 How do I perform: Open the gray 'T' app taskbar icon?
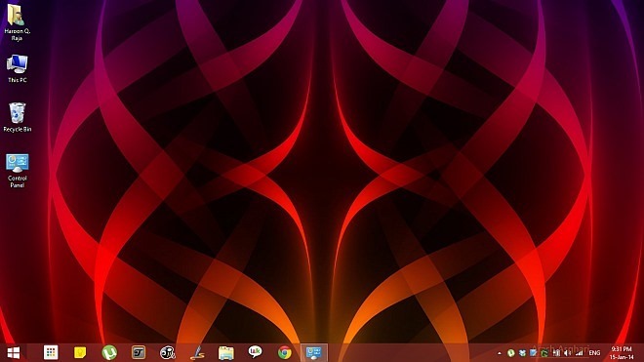[139, 352]
